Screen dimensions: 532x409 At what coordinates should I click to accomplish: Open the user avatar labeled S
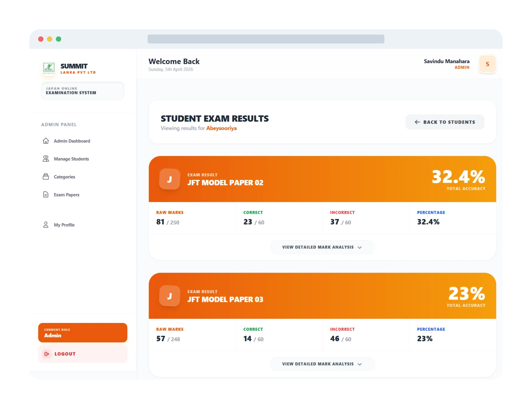coord(487,64)
